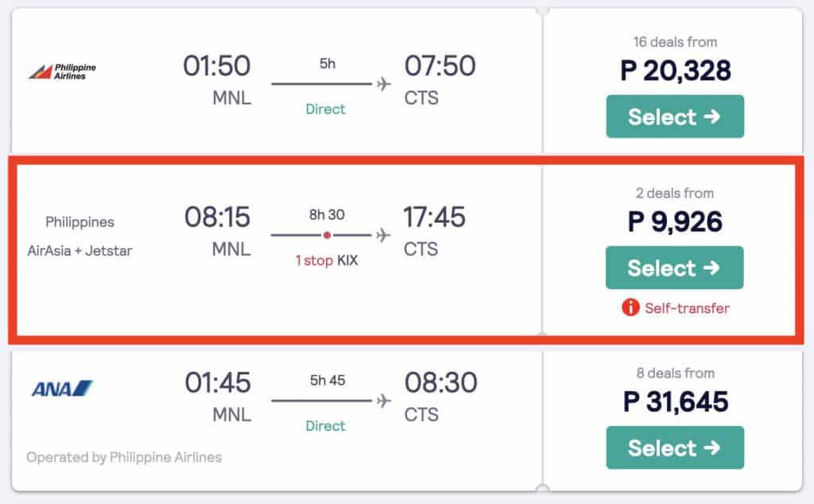The height and width of the screenshot is (504, 814).
Task: Select the P 31,645 ANA deal
Action: pyautogui.click(x=675, y=448)
